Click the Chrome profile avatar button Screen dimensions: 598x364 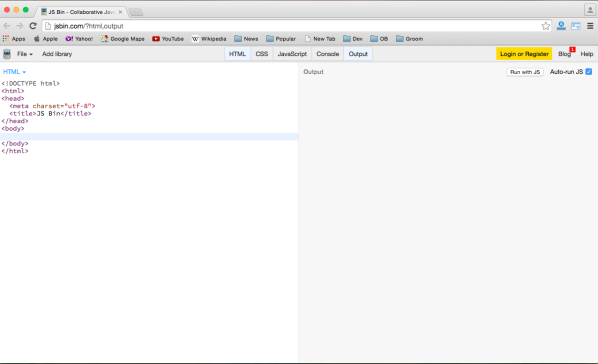(x=590, y=10)
